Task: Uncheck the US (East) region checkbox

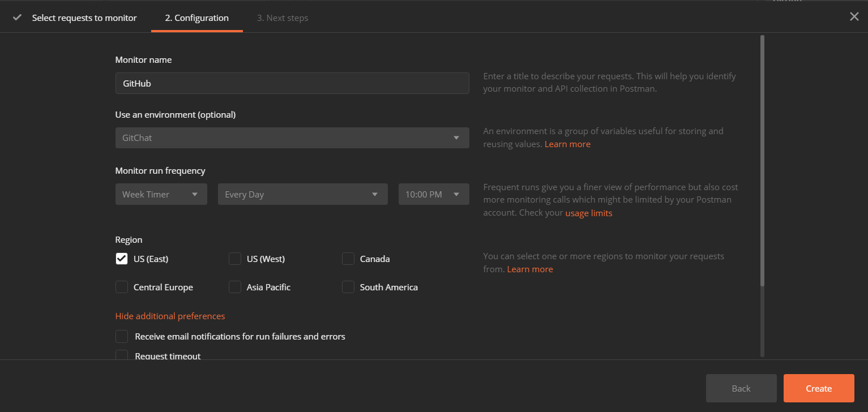Action: pos(122,259)
